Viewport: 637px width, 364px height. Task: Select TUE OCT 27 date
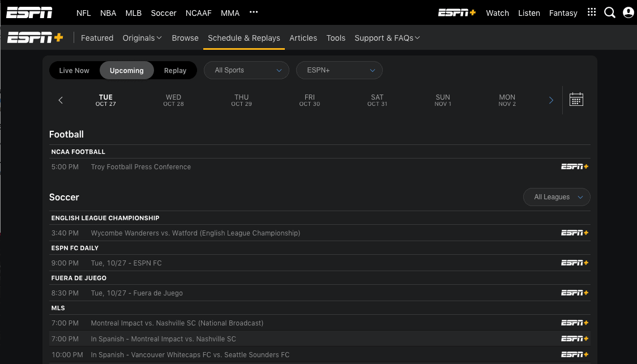(x=106, y=100)
